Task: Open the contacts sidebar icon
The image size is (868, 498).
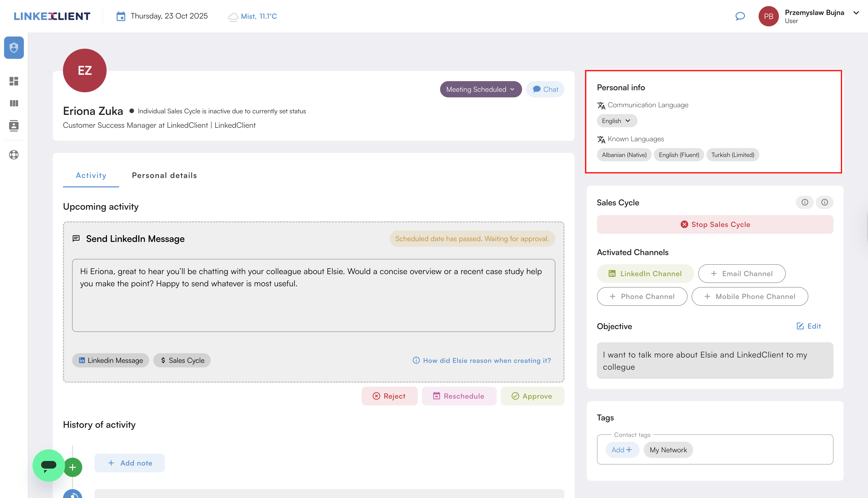Action: coord(14,126)
